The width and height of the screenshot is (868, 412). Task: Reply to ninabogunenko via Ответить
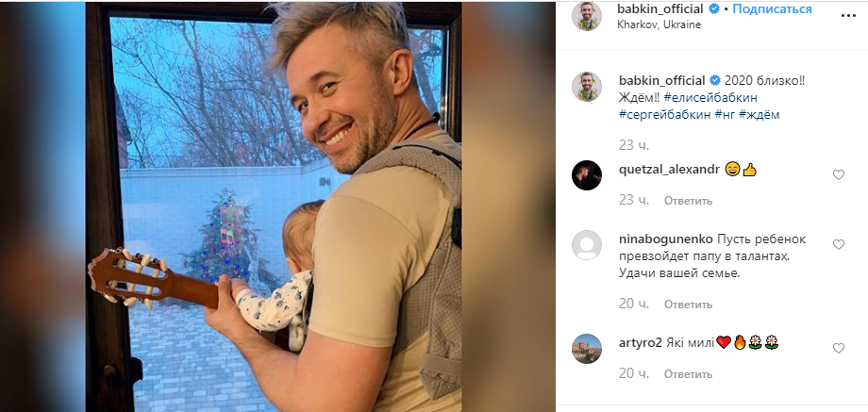(x=688, y=305)
